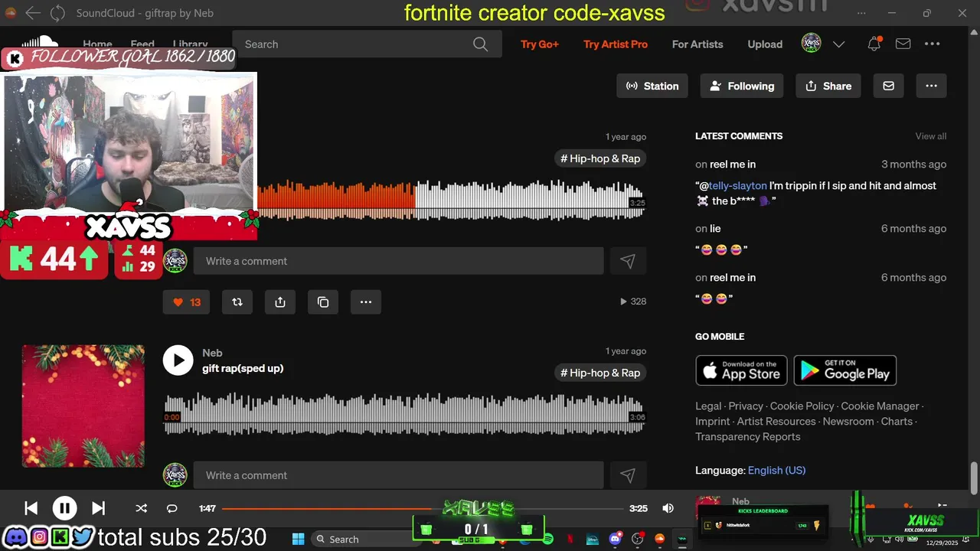This screenshot has height=551, width=980.
Task: Open the gift rap(sped up) artwork thumbnail
Action: click(x=83, y=406)
